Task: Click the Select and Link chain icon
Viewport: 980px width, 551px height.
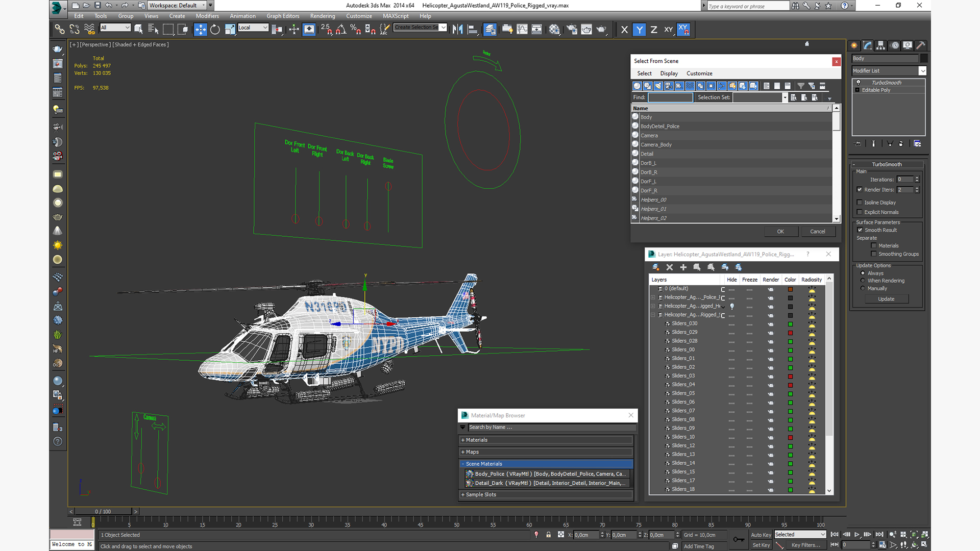Action: point(60,30)
